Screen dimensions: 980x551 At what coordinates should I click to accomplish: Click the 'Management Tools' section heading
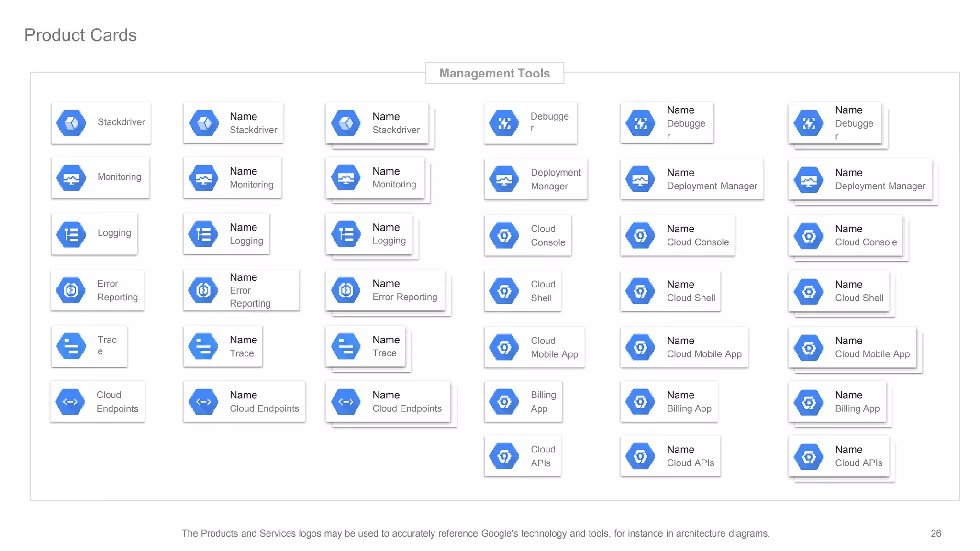(495, 73)
